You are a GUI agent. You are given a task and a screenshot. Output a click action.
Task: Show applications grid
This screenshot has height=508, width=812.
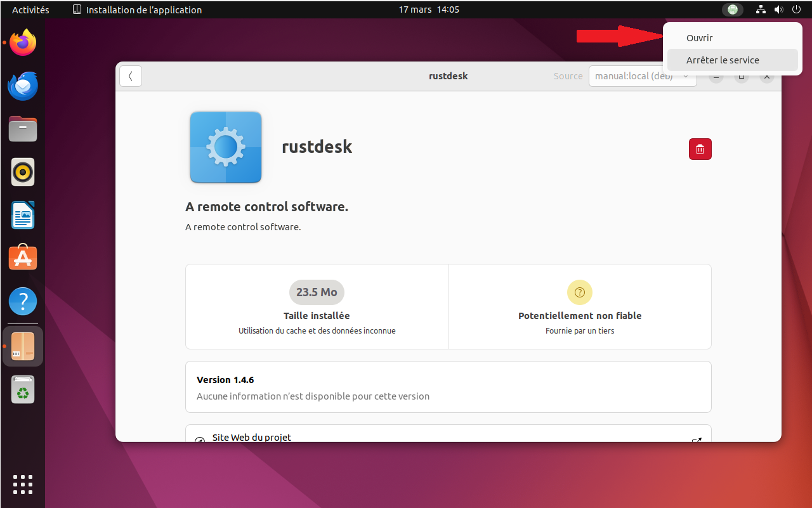tap(23, 484)
